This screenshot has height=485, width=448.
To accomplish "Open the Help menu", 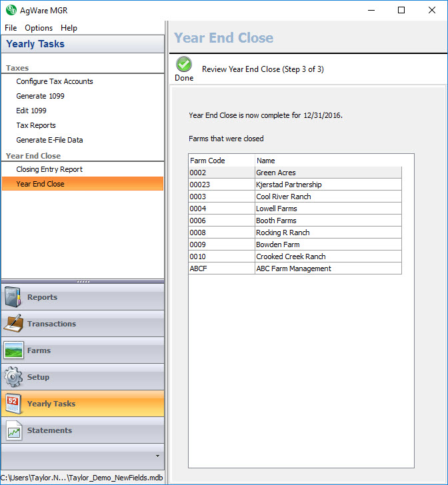I will (x=69, y=28).
